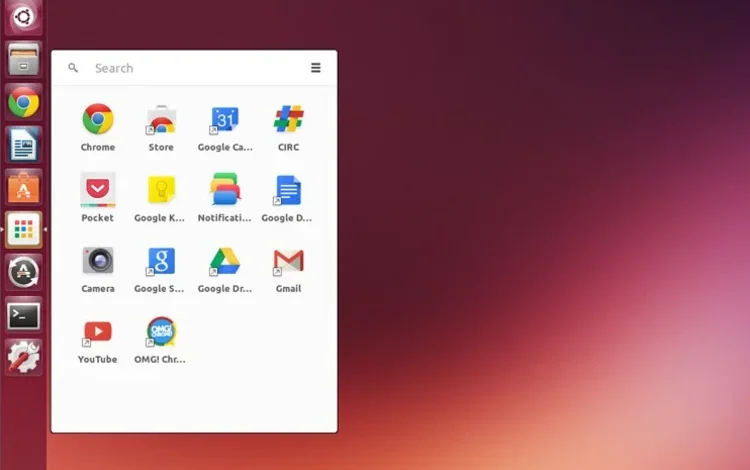750x470 pixels.
Task: Launch Google Chrome from the dock
Action: (x=23, y=102)
